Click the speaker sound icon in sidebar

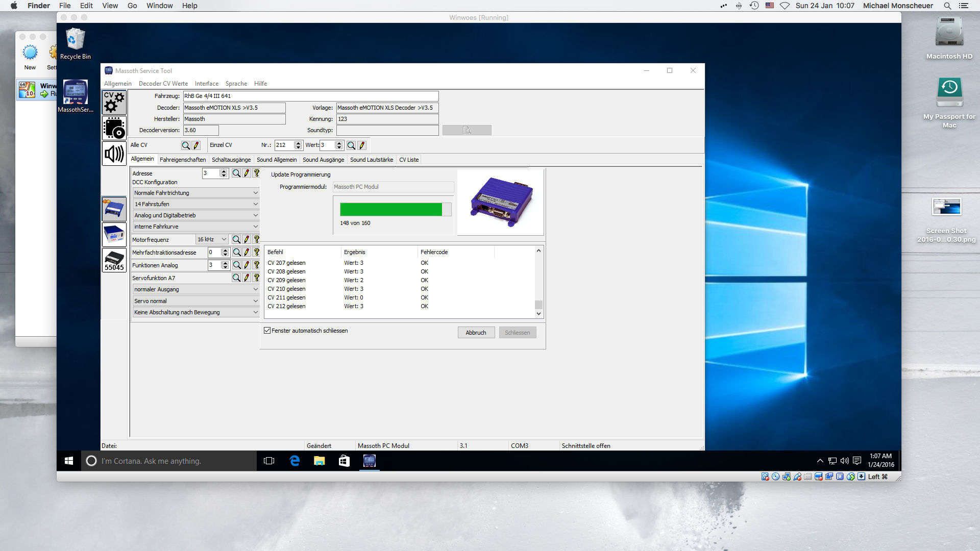point(114,154)
